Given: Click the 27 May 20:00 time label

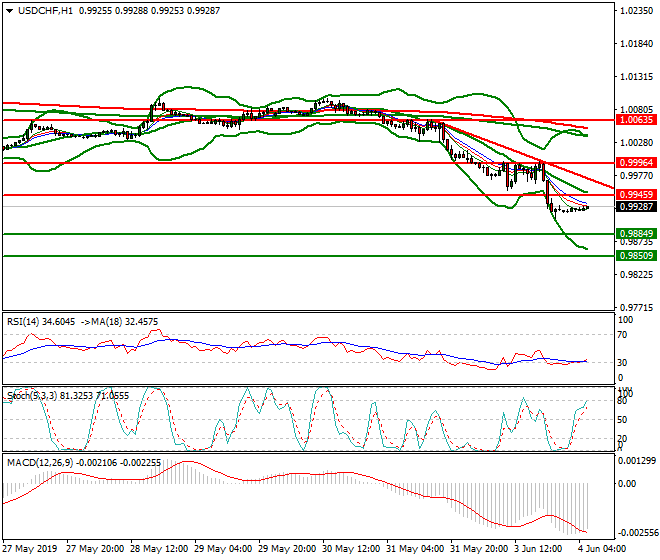Looking at the screenshot, I should pos(95,549).
